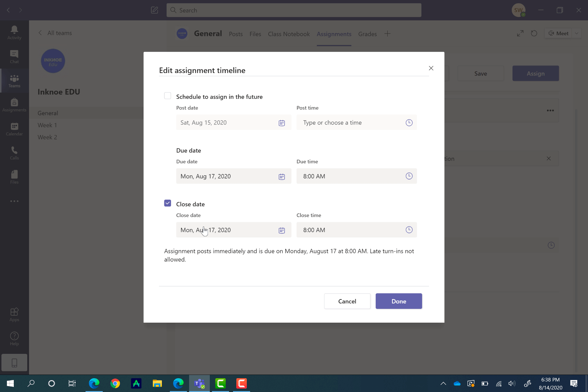
Task: Open the Files sidebar icon
Action: coord(14,177)
